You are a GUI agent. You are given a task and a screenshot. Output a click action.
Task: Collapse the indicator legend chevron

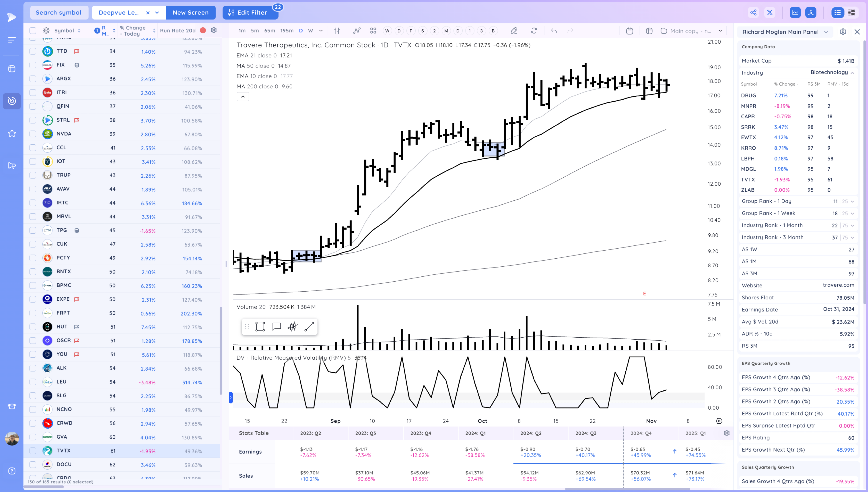pyautogui.click(x=243, y=97)
